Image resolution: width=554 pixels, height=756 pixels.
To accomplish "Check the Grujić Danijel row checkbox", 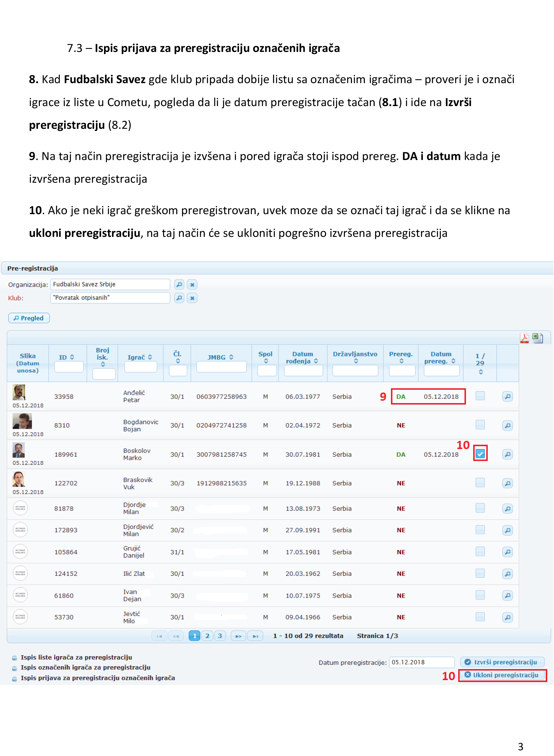I will pos(480,551).
